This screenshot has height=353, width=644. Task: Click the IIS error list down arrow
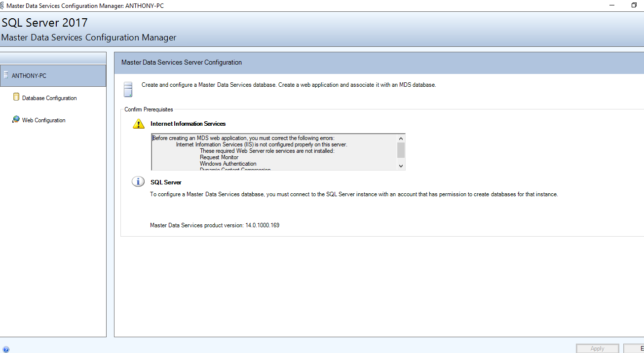[x=401, y=166]
